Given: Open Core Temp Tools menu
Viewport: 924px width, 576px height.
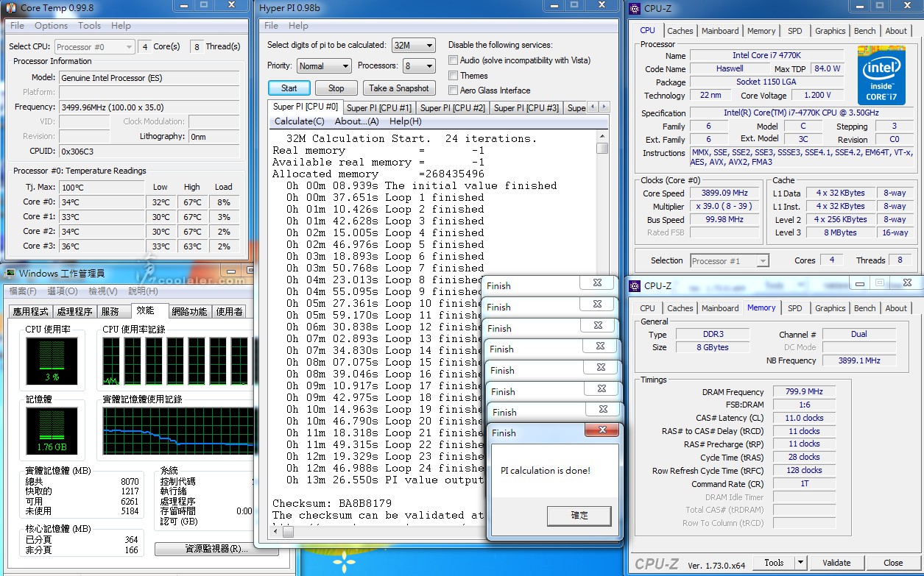Looking at the screenshot, I should tap(89, 25).
